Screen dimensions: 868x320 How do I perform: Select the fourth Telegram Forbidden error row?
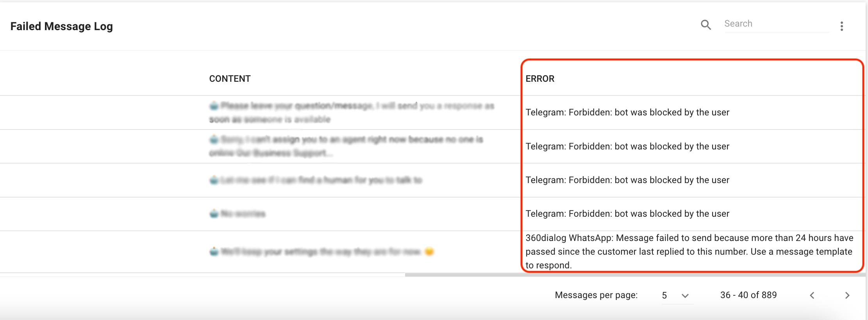pos(627,214)
